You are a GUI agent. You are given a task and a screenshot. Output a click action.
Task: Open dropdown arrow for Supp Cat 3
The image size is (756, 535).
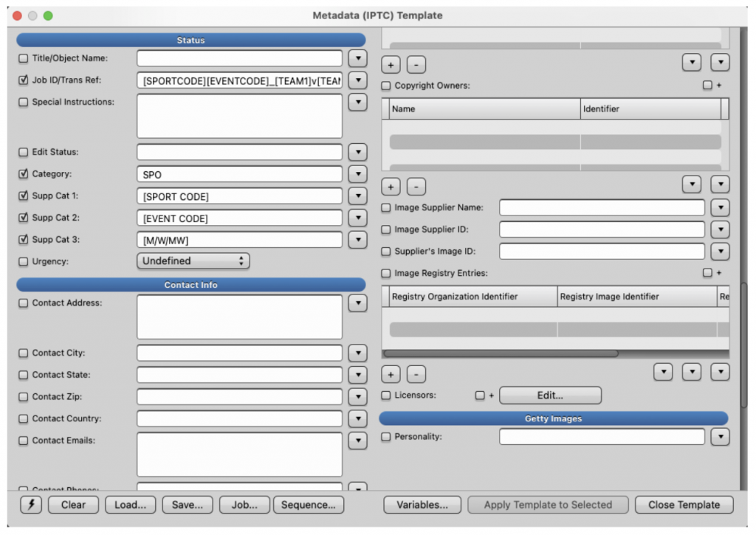tap(358, 240)
